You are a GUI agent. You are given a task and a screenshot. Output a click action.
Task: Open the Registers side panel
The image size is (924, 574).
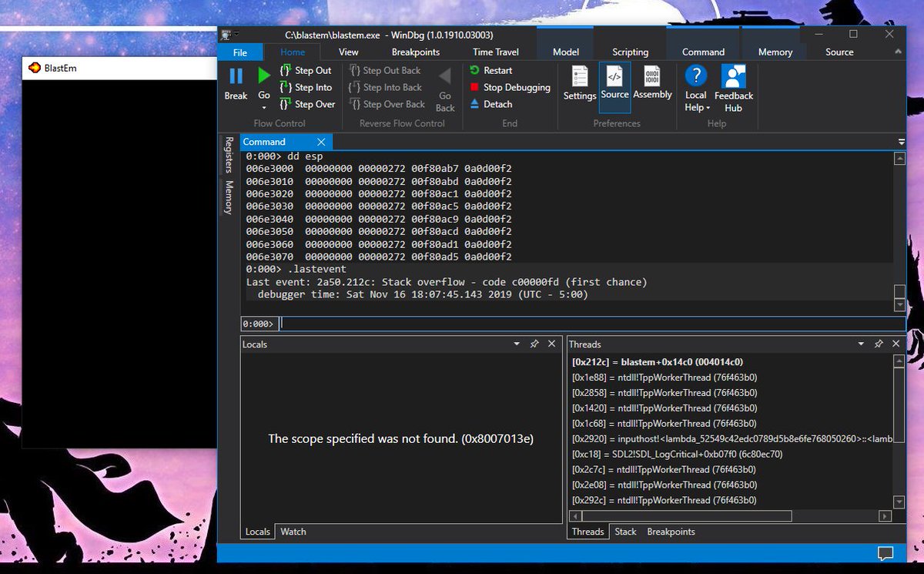tap(229, 155)
